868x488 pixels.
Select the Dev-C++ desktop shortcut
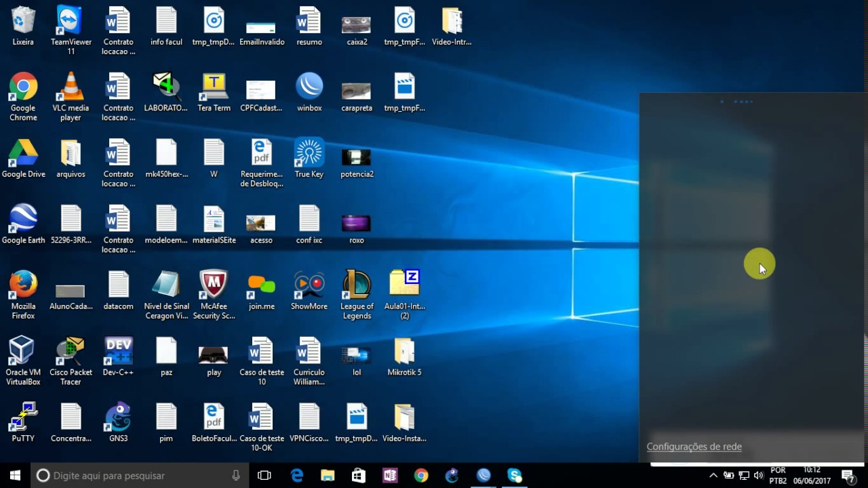click(x=119, y=357)
